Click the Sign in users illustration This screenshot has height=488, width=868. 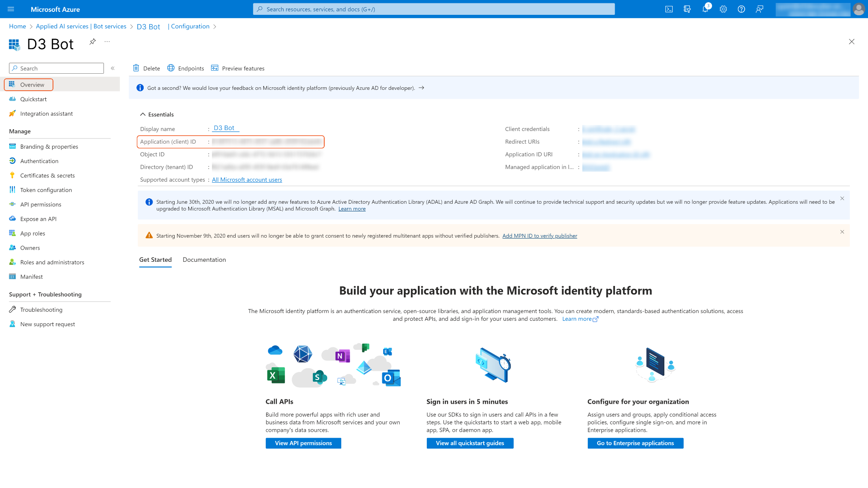coord(493,365)
